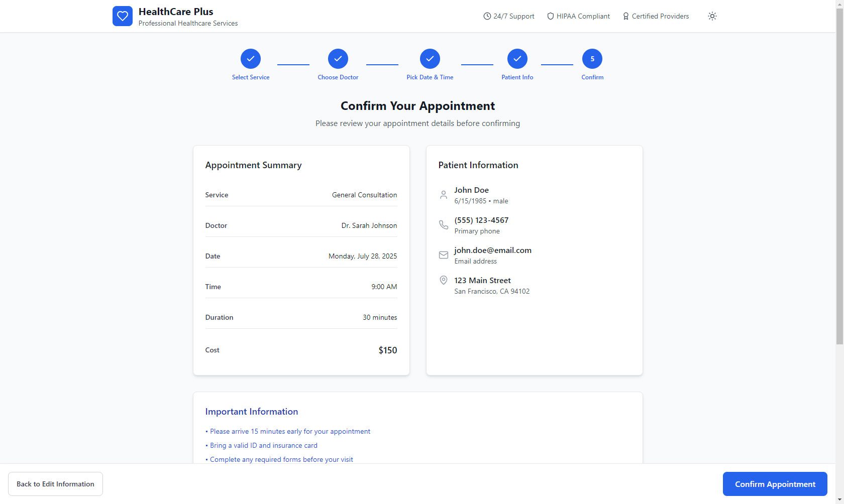This screenshot has height=504, width=844.
Task: Click the Appointment Summary heading
Action: tap(253, 165)
